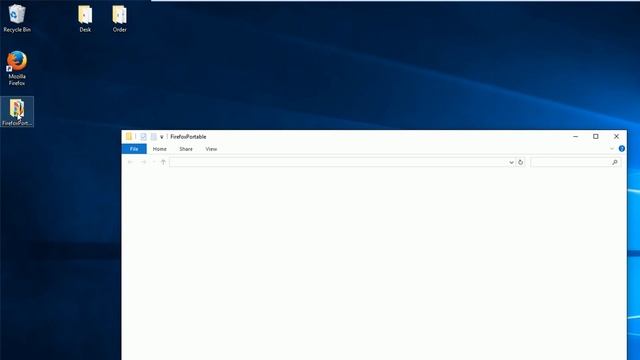Switch to the Home ribbon tab
This screenshot has width=640, height=360.
point(160,149)
